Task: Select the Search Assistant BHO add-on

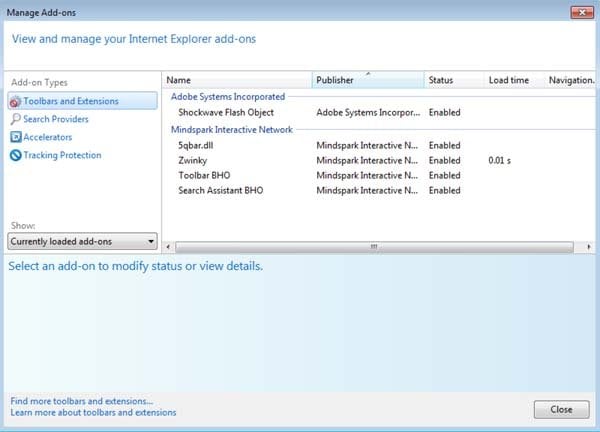Action: [379, 190]
